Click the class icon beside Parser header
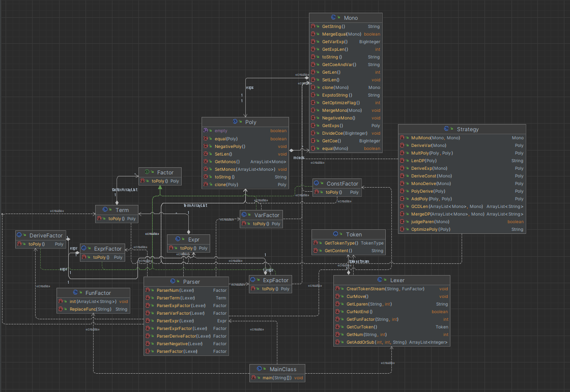Viewport: 570px width, 392px height. tap(173, 281)
